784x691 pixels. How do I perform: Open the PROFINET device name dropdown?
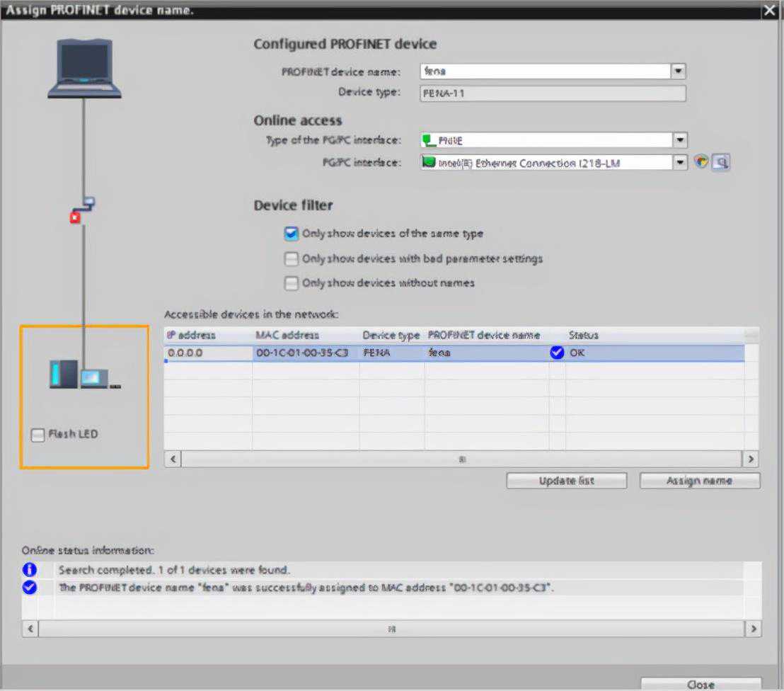pyautogui.click(x=678, y=72)
